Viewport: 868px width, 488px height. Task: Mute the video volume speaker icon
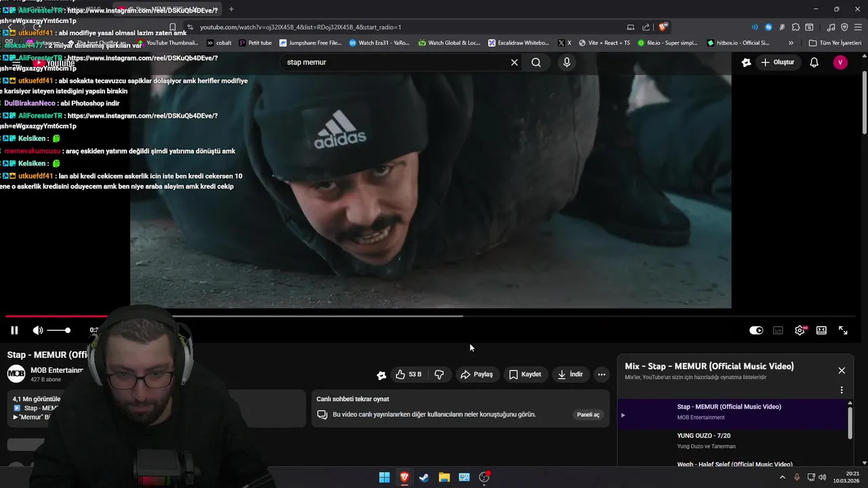tap(38, 330)
